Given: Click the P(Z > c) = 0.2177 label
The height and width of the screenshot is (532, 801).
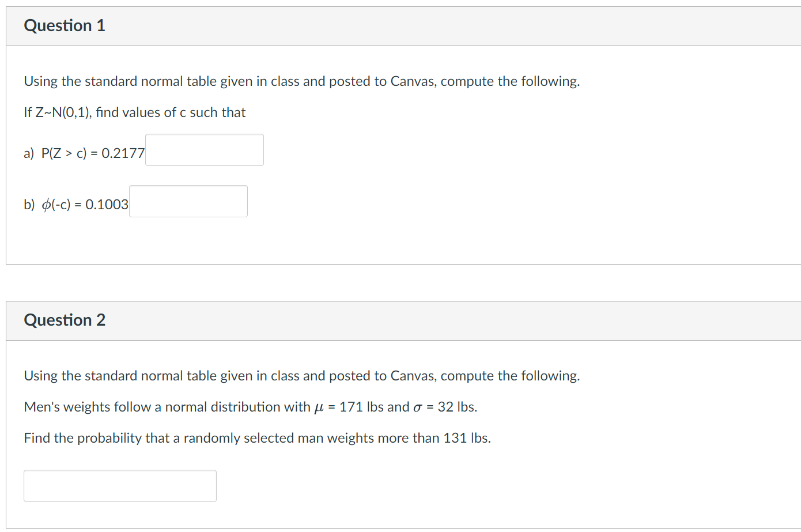Looking at the screenshot, I should 93,153.
